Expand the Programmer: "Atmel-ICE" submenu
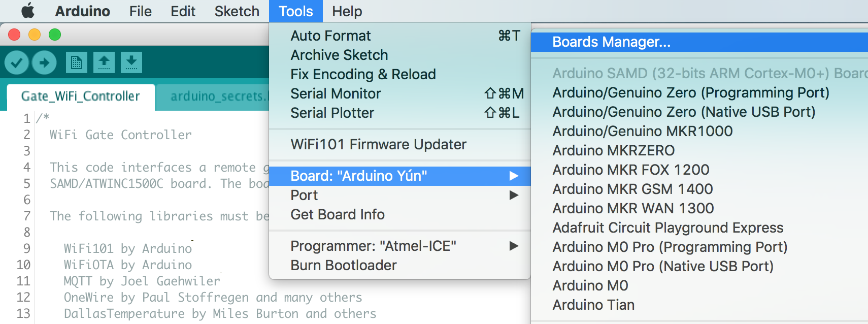This screenshot has height=324, width=868. click(x=400, y=246)
